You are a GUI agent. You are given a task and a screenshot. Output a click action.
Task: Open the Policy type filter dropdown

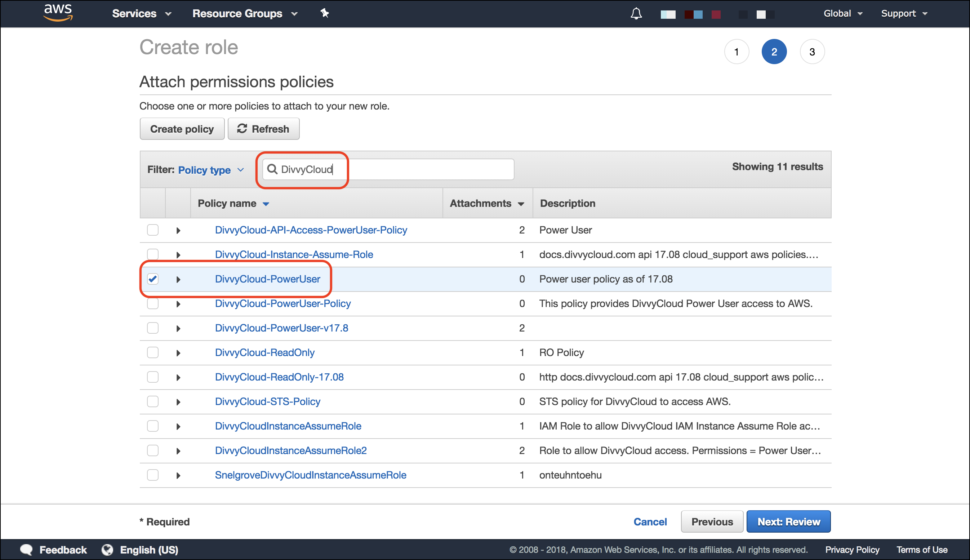pos(211,170)
